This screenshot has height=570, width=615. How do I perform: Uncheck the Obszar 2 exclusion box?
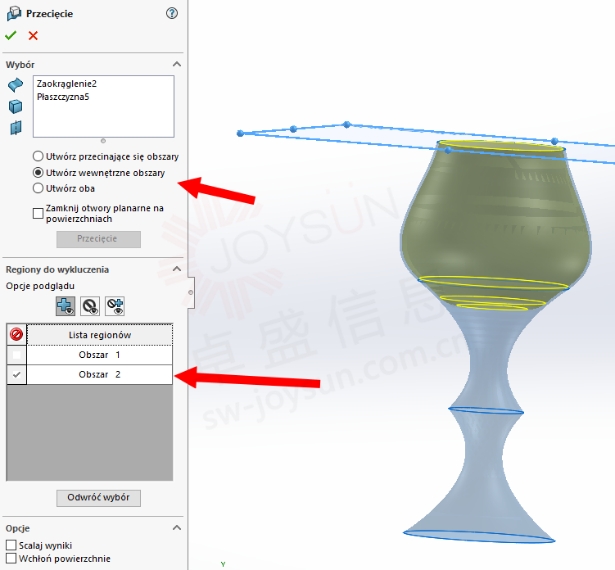pyautogui.click(x=16, y=375)
